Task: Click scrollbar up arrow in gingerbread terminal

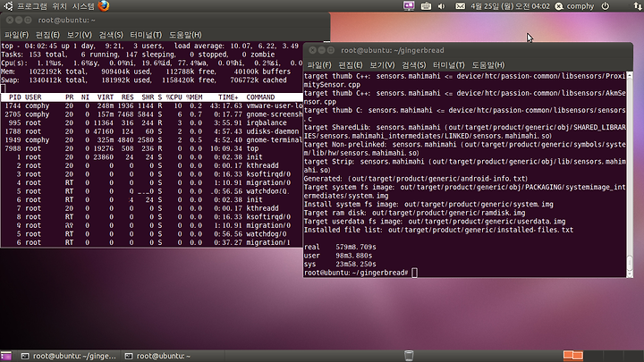Action: [x=630, y=76]
